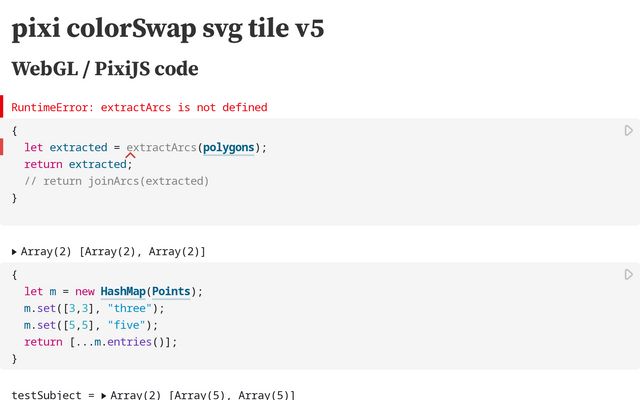The image size is (640, 400).
Task: Click the red error marker beside the cell
Action: coord(2,148)
